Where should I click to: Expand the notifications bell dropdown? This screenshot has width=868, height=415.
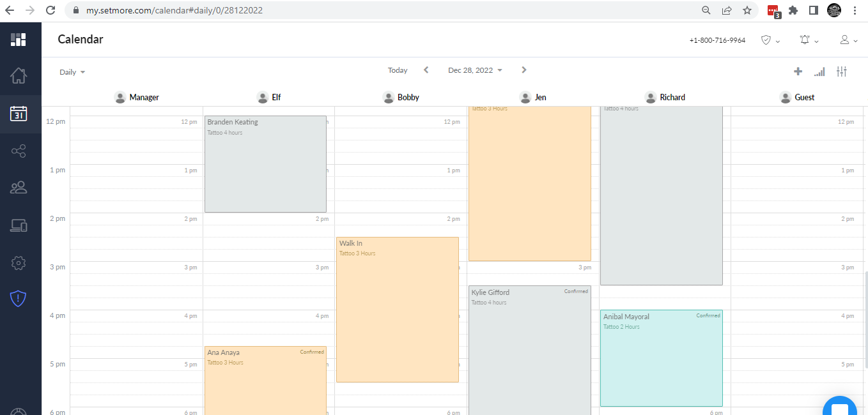809,40
